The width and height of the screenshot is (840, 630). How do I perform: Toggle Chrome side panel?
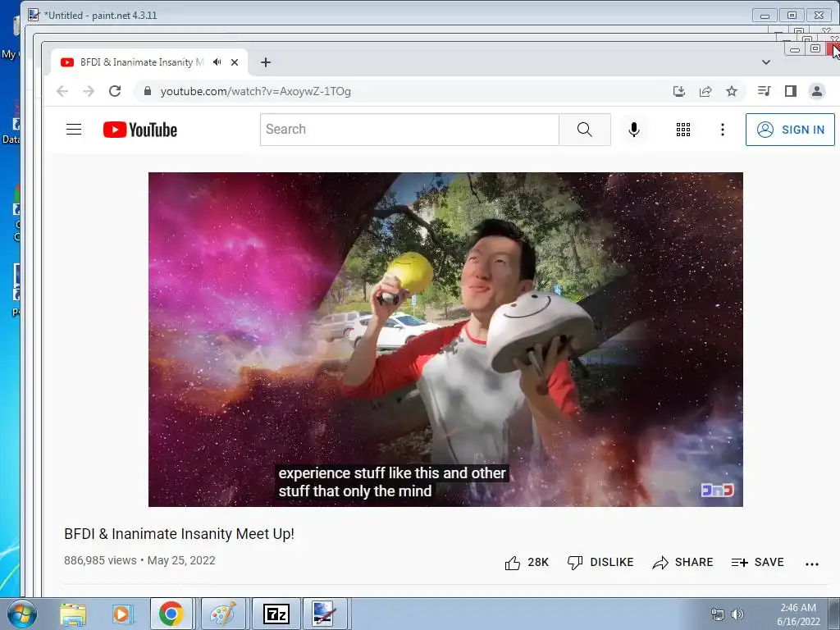click(791, 91)
